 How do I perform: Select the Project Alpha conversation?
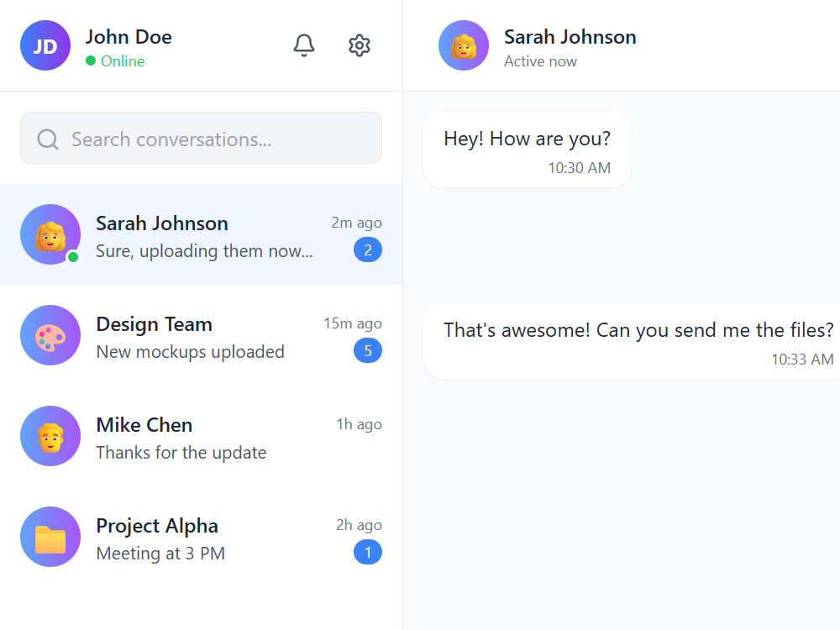(201, 537)
